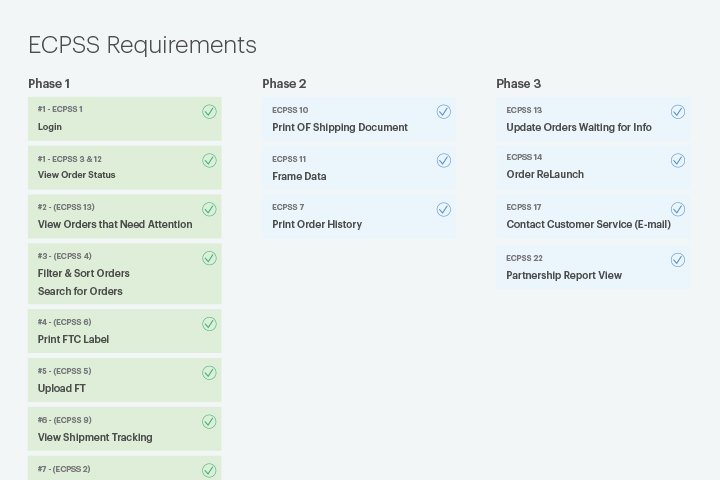Click the checkmark icon on the Login card
Screen dimensions: 720x480
(x=209, y=112)
